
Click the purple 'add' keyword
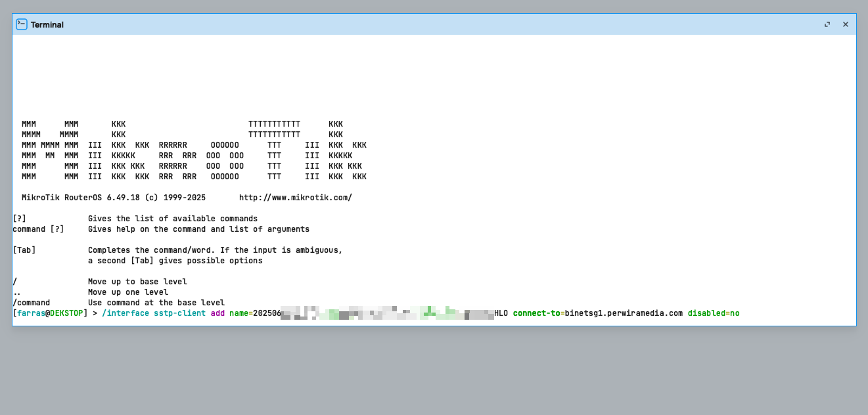coord(217,313)
